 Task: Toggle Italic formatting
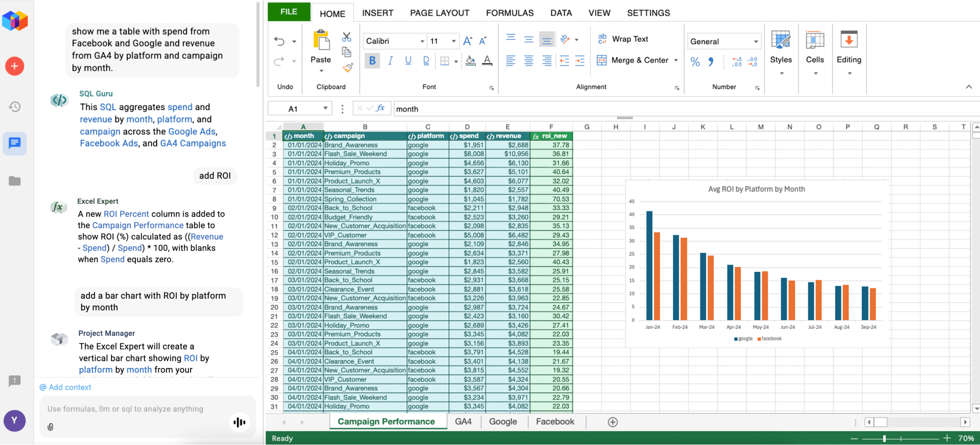click(x=390, y=61)
